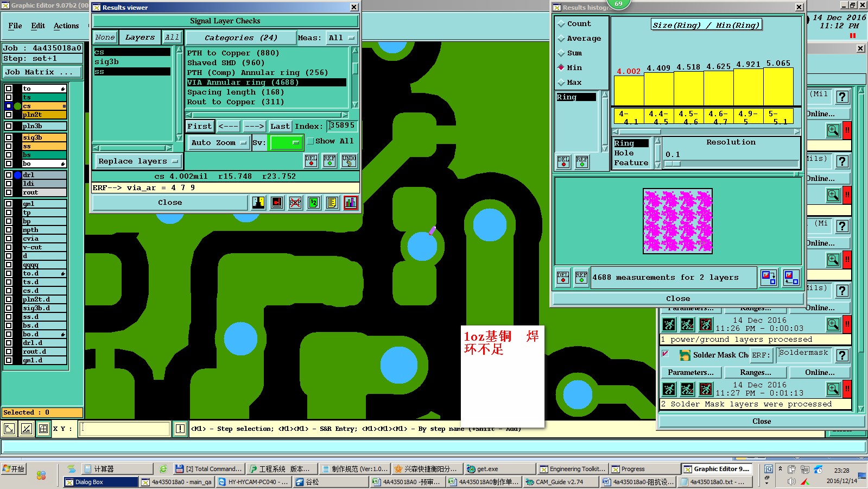Select the All tab next to Layers
This screenshot has width=868, height=489.
coord(172,37)
